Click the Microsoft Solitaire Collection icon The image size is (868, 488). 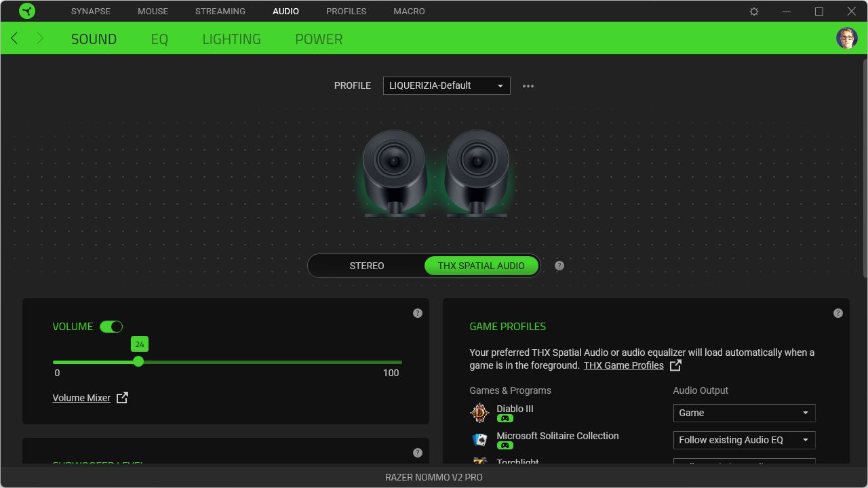(x=479, y=440)
